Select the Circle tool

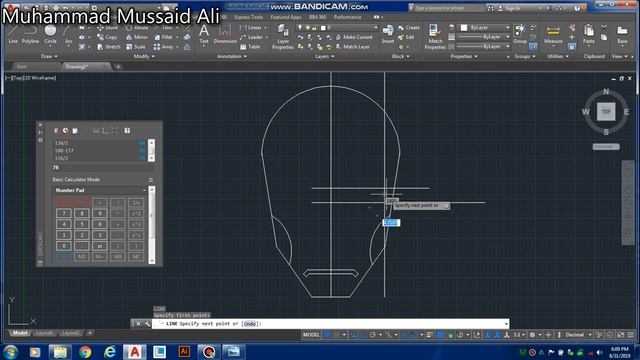pos(50,34)
